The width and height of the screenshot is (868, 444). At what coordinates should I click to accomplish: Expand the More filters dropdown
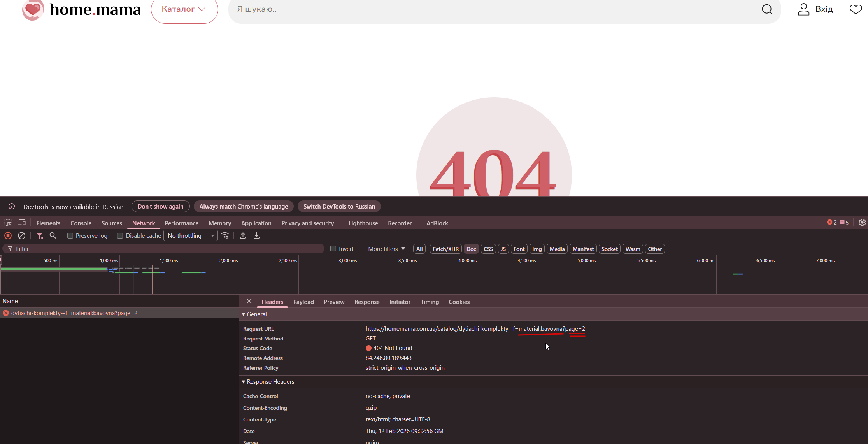pos(386,249)
